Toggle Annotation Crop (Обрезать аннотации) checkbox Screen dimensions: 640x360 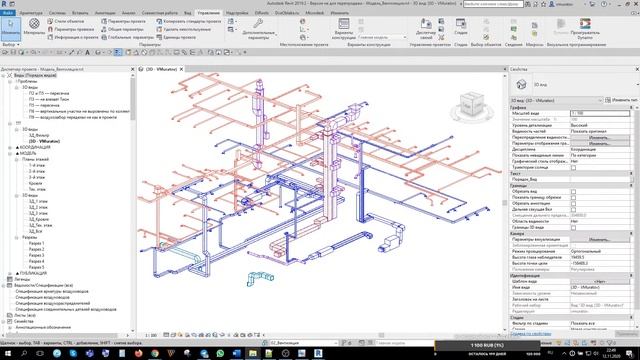(x=573, y=203)
